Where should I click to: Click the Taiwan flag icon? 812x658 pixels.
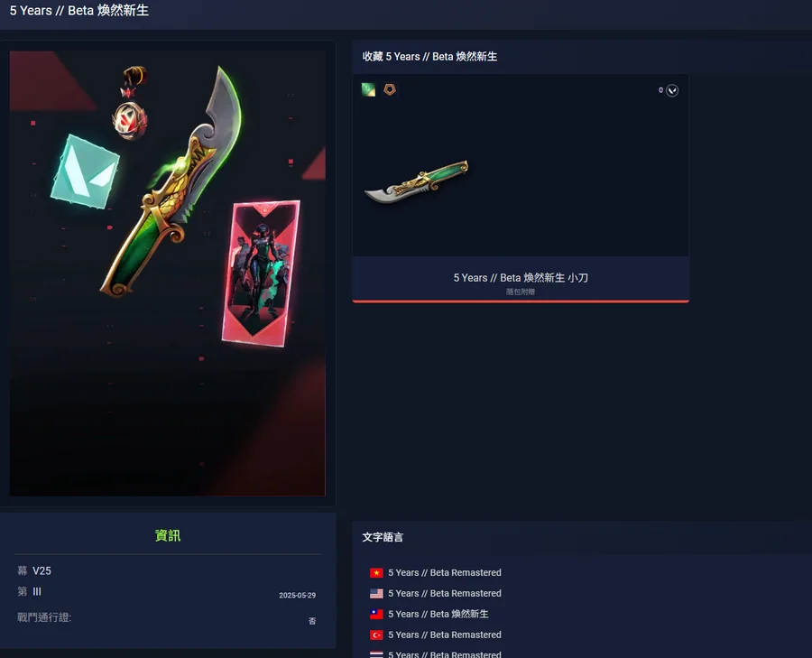[x=376, y=614]
